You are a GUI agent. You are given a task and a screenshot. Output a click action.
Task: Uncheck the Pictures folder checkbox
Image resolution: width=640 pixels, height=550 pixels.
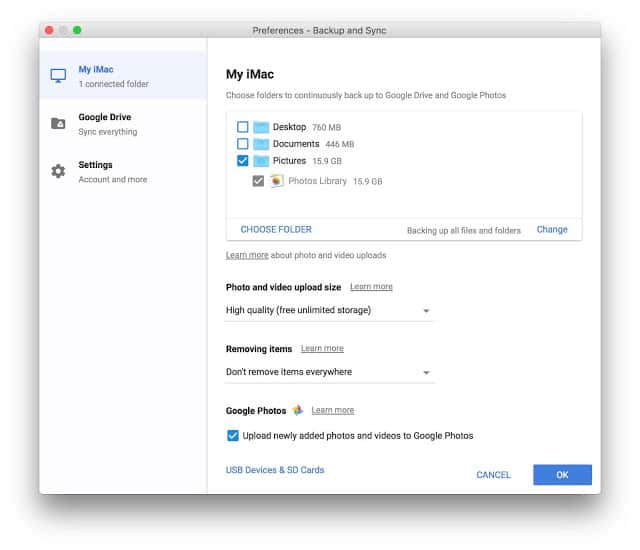point(242,161)
